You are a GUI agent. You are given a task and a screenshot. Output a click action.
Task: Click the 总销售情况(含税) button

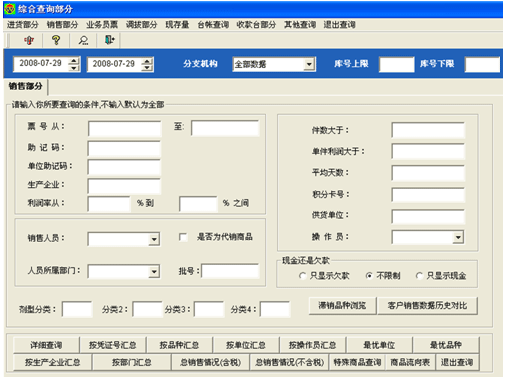coord(210,362)
